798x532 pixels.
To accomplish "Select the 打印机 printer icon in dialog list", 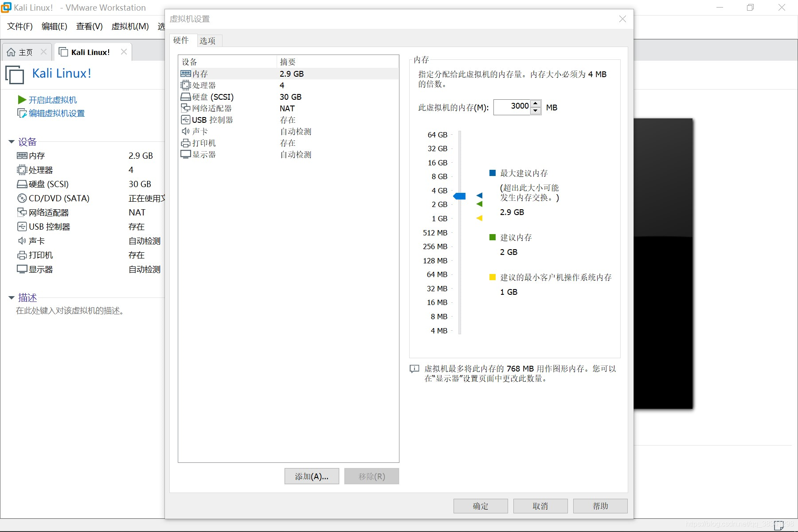I will 186,143.
